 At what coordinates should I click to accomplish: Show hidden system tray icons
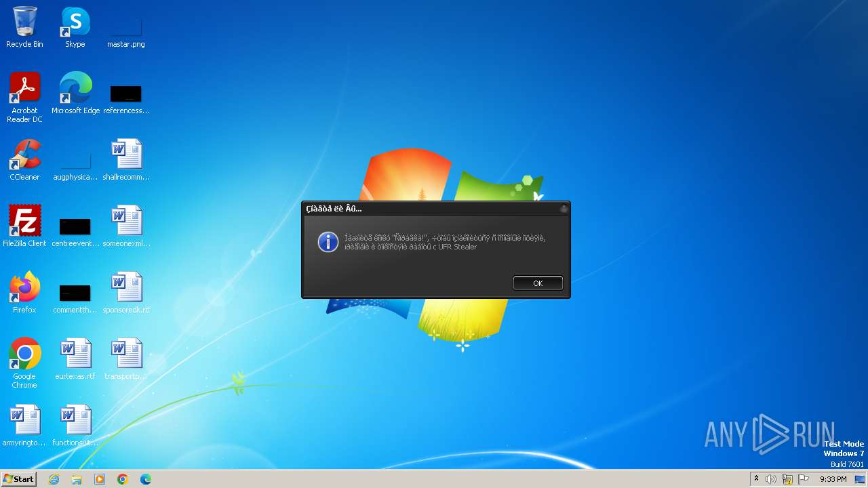[756, 479]
